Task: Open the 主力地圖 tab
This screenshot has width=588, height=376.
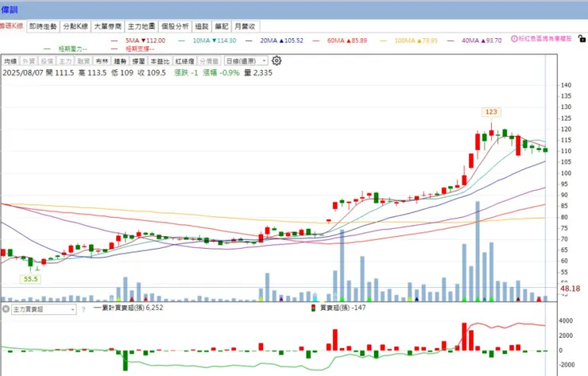Action: pos(141,26)
